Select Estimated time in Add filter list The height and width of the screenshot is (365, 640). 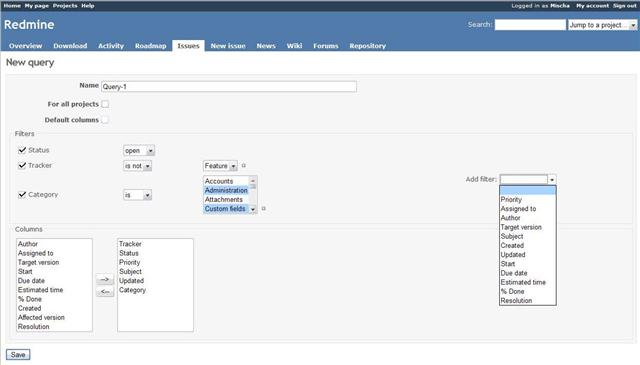click(527, 282)
